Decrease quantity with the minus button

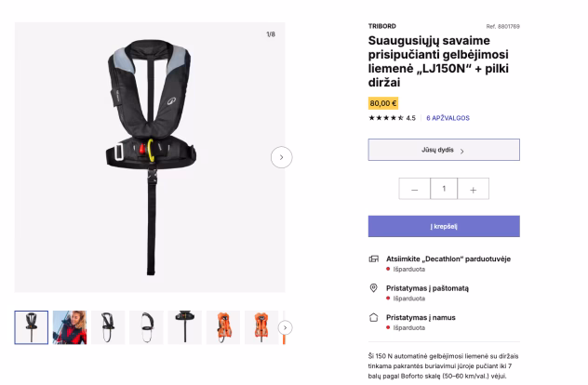(x=414, y=189)
